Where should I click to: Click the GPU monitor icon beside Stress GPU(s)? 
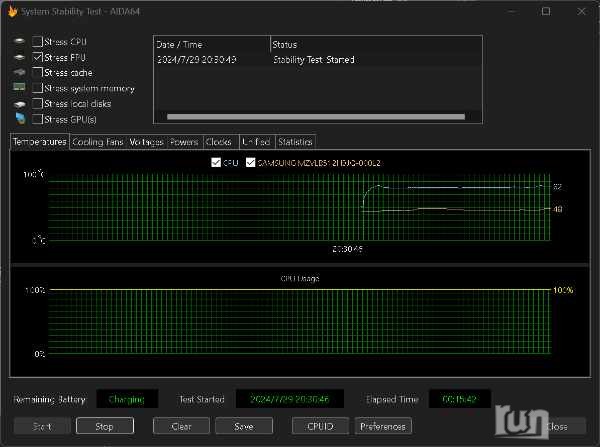(x=20, y=119)
